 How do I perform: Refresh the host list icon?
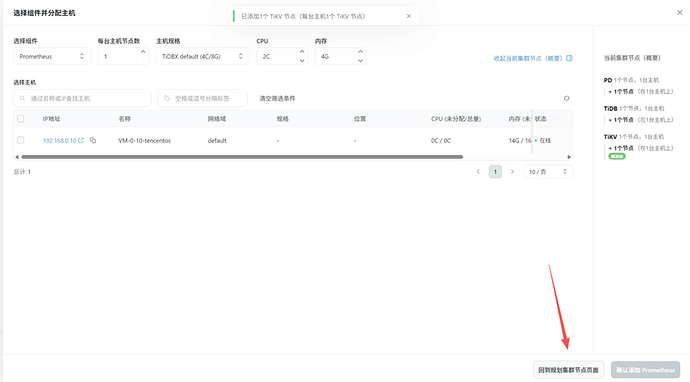tap(566, 99)
